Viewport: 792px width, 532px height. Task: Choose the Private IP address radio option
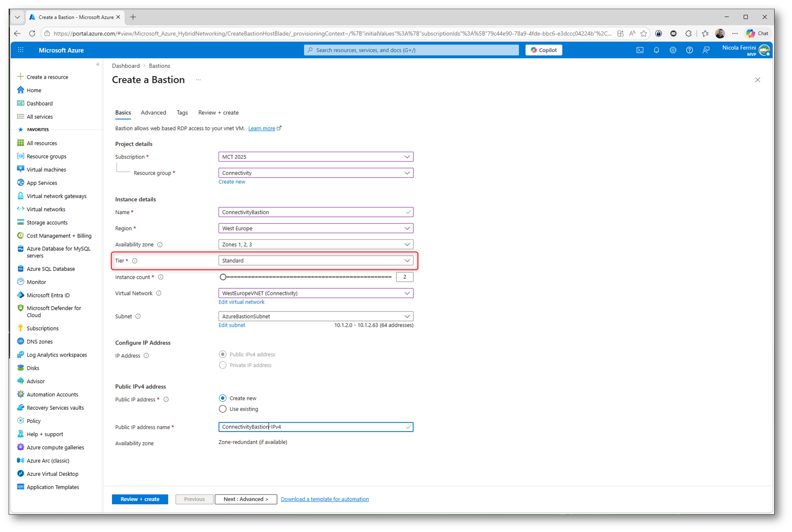pyautogui.click(x=223, y=365)
